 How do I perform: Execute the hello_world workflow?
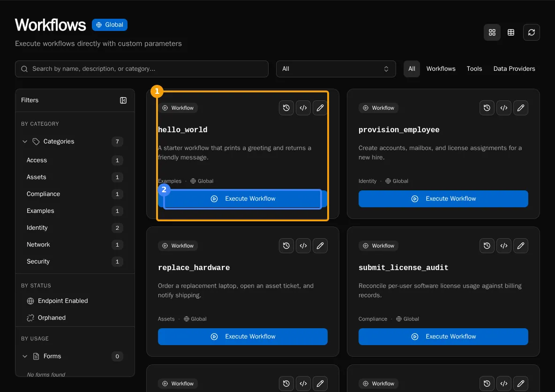point(243,199)
